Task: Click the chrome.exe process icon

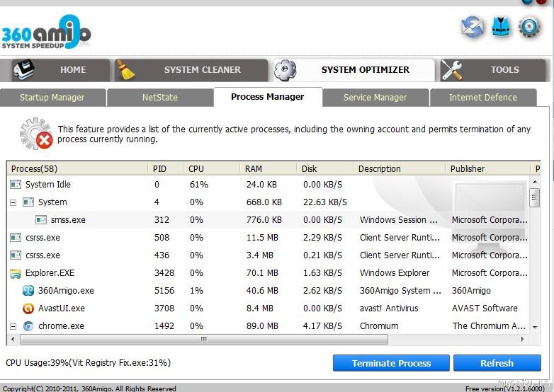Action: [x=28, y=326]
